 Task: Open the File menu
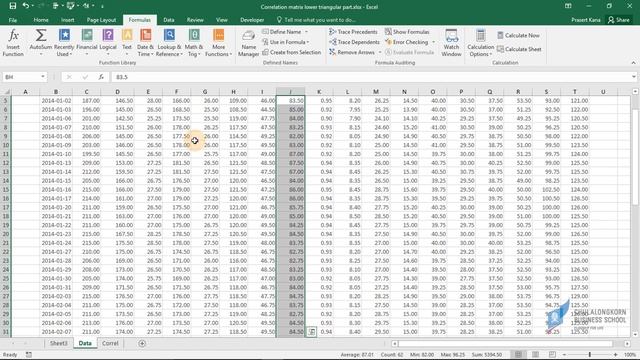pos(13,20)
